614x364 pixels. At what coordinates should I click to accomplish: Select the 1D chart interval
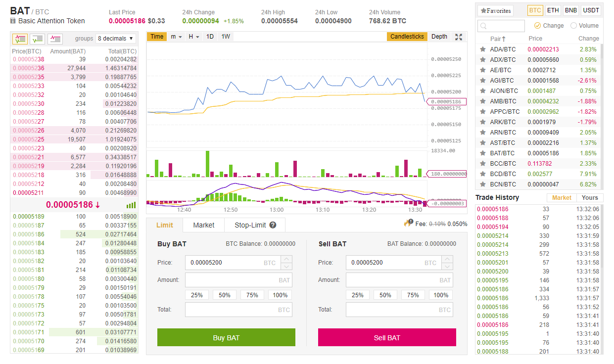tap(210, 37)
